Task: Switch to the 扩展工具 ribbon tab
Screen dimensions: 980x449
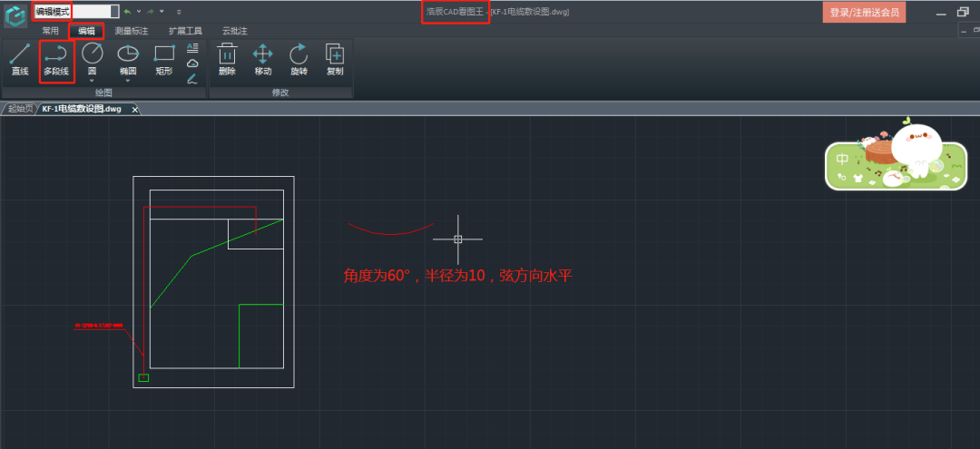Action: [186, 31]
